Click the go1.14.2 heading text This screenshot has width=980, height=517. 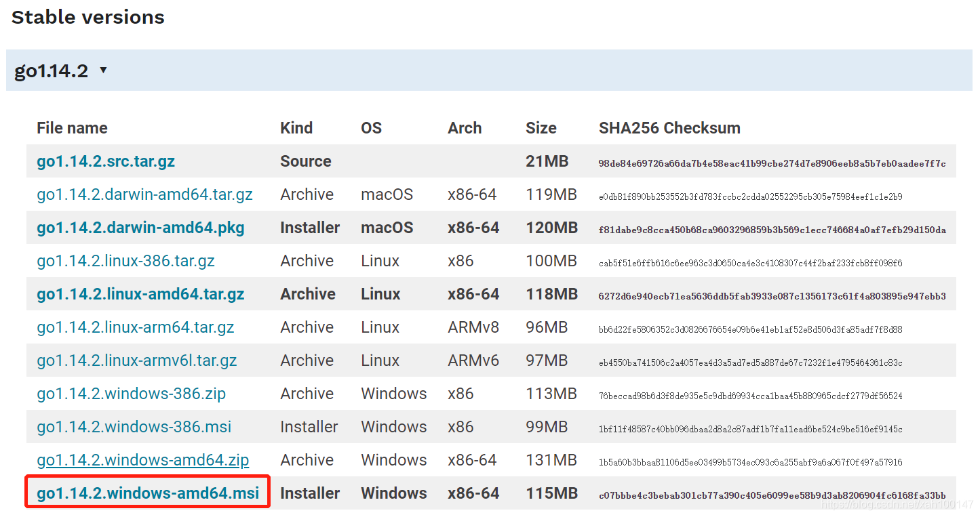click(x=52, y=70)
